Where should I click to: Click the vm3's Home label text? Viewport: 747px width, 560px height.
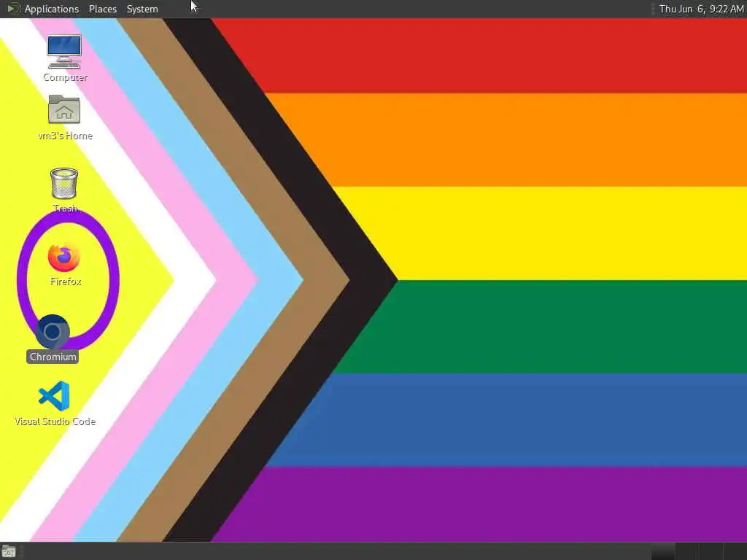tap(65, 136)
